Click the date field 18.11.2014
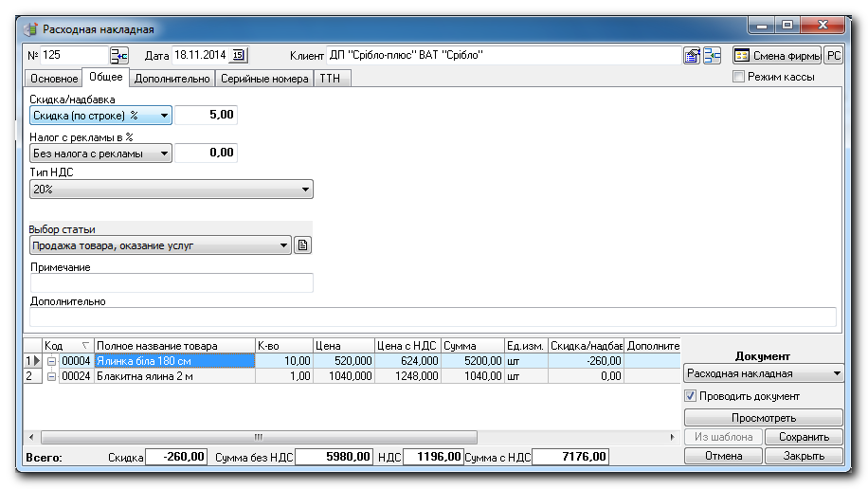The width and height of the screenshot is (868, 489). pos(201,55)
